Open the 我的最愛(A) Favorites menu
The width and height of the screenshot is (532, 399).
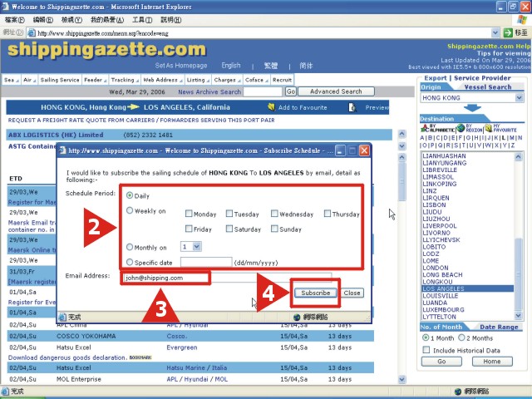tap(107, 20)
